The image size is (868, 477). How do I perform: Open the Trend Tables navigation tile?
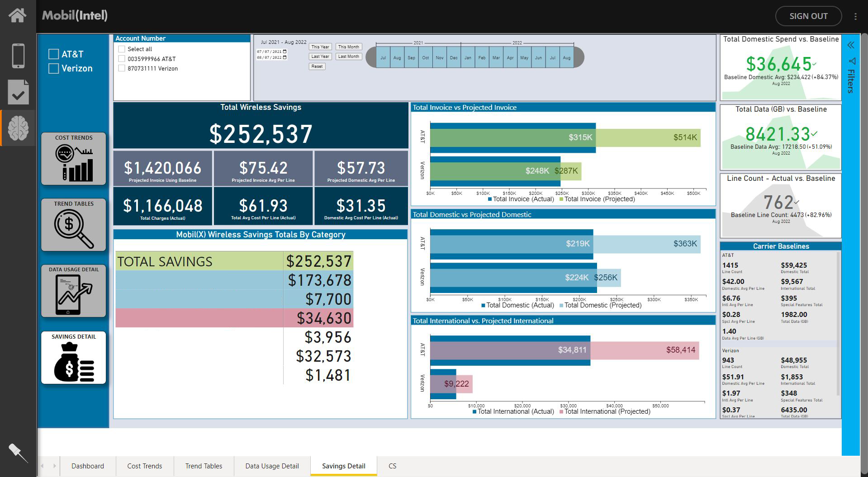[74, 225]
